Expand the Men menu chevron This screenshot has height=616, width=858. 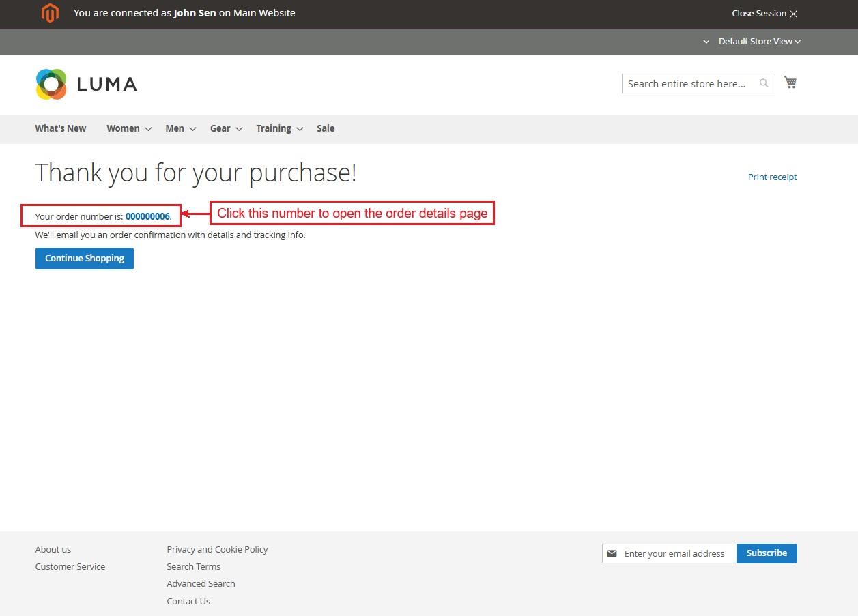(193, 129)
